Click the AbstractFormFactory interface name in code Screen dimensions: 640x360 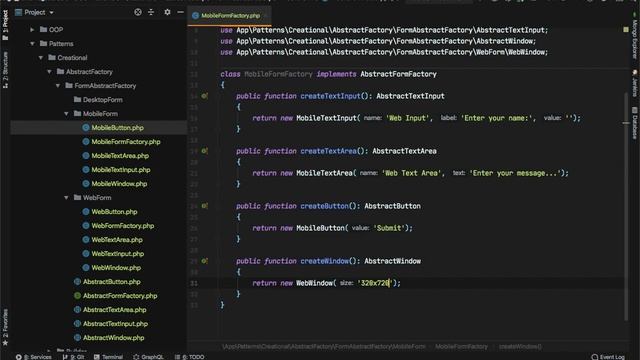pos(398,74)
